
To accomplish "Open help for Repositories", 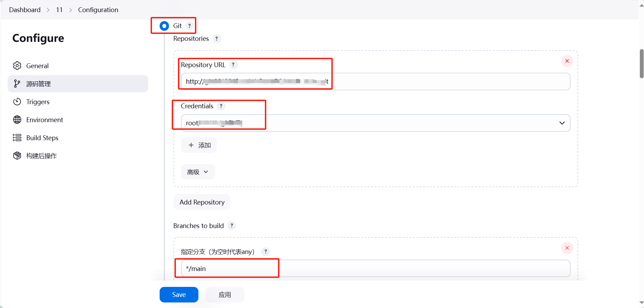I will (x=216, y=39).
